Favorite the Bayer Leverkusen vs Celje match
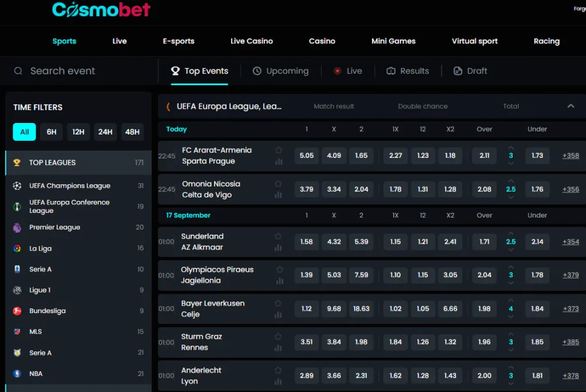 point(278,303)
